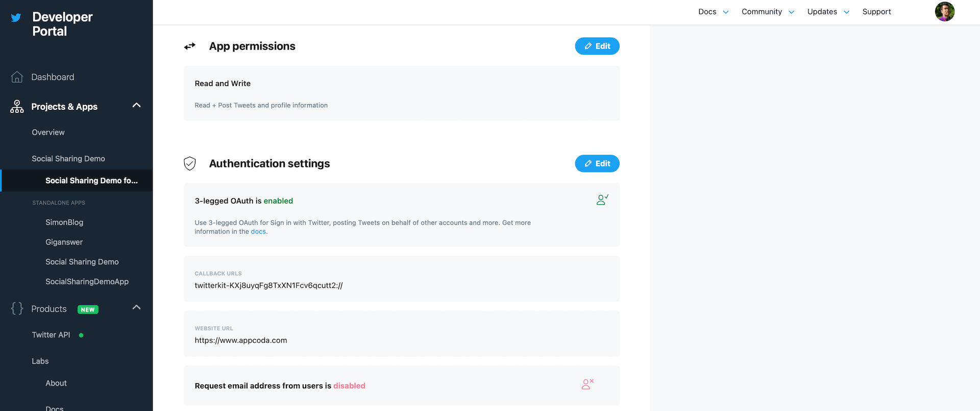This screenshot has height=411, width=980.
Task: Follow the docs link under 3-legged OAuth
Action: pyautogui.click(x=258, y=232)
